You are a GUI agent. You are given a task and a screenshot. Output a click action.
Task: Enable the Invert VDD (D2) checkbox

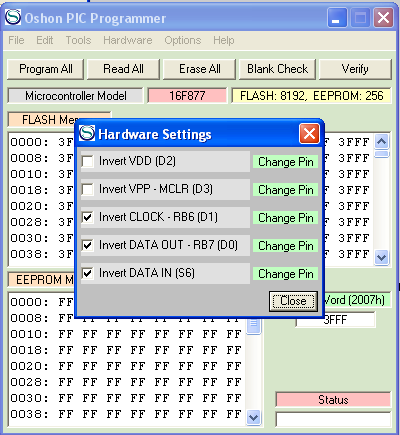88,162
